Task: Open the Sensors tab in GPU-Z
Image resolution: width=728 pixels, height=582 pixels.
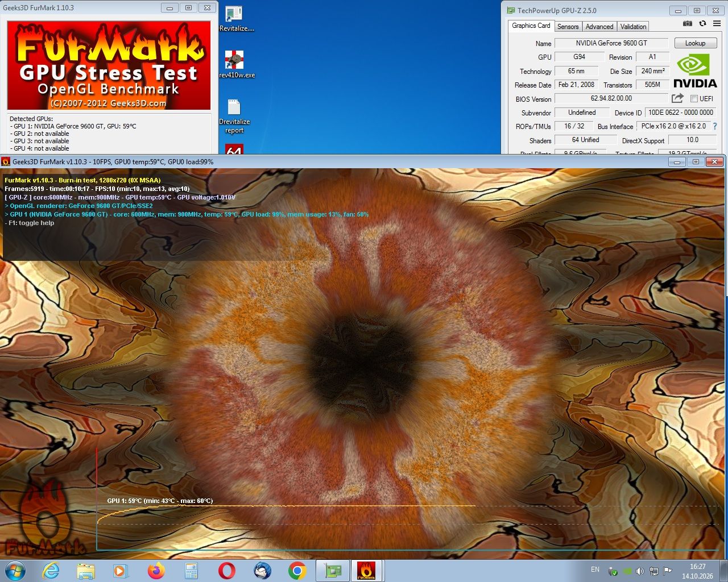Action: tap(568, 27)
